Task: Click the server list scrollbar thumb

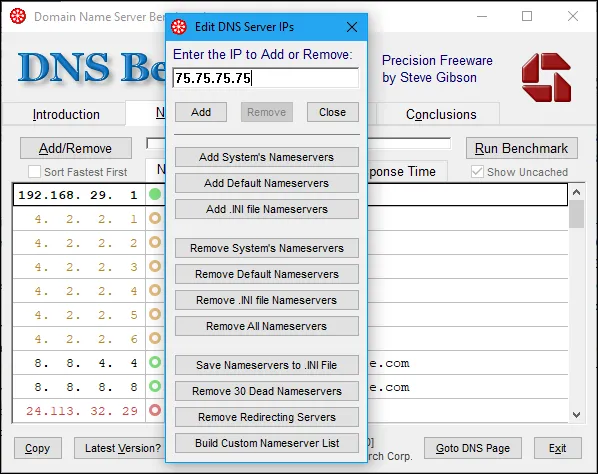Action: (576, 214)
